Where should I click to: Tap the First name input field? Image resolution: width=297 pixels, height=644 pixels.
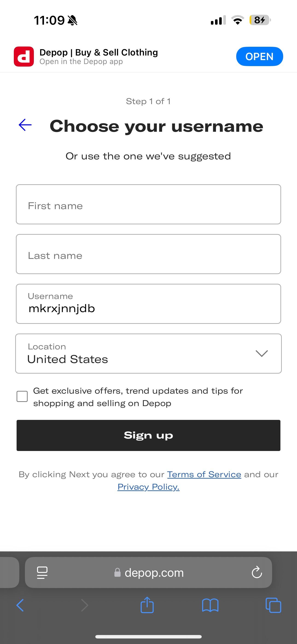point(148,205)
